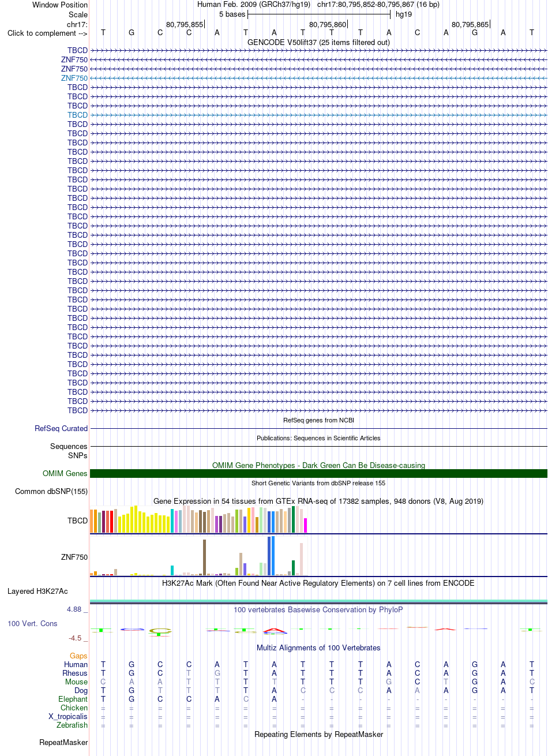Image resolution: width=548 pixels, height=756 pixels.
Task: Click the Common dbSNP(155) label
Action: tap(51, 492)
